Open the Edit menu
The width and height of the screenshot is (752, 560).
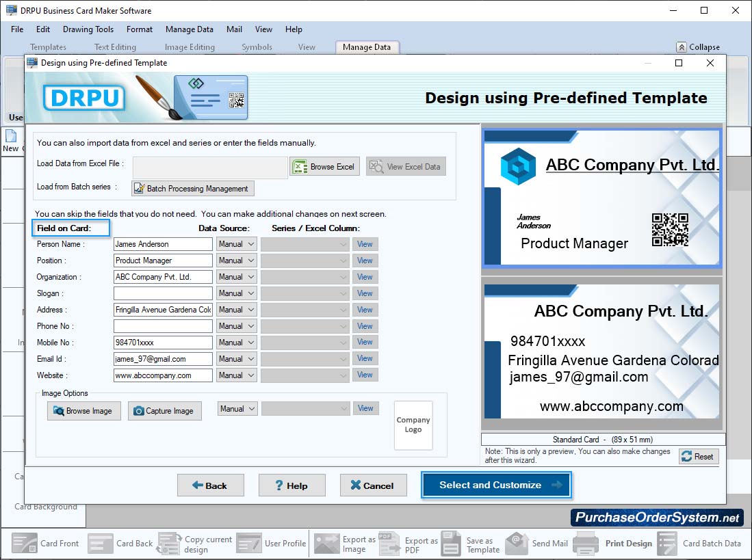(x=42, y=29)
